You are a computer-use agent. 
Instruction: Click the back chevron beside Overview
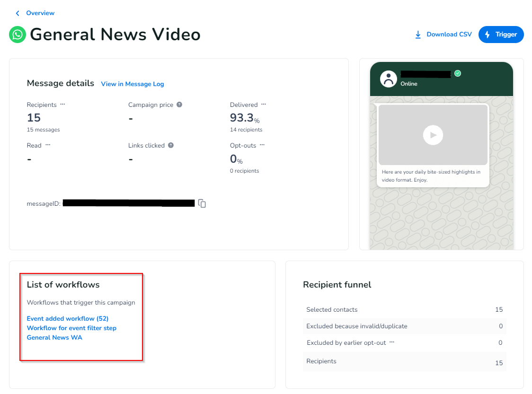click(18, 13)
